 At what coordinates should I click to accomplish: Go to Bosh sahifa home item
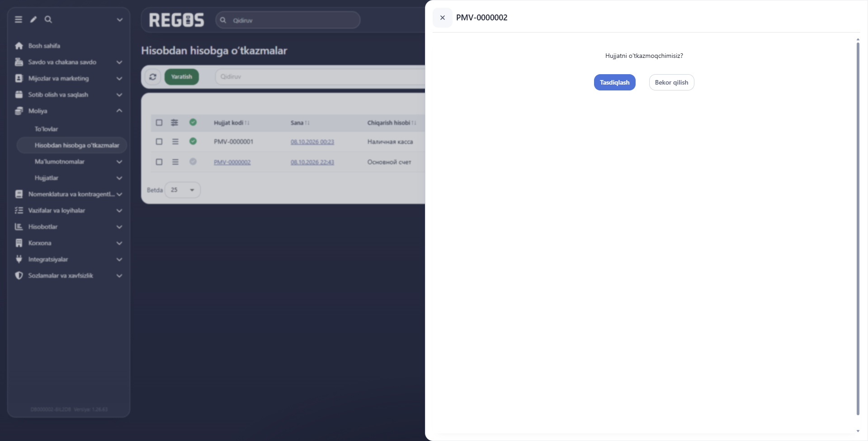point(44,46)
